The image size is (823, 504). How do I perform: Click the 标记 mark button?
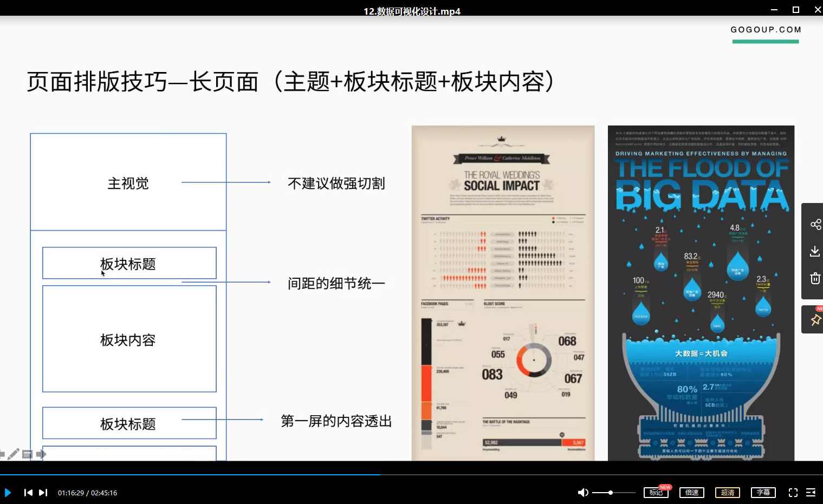655,493
